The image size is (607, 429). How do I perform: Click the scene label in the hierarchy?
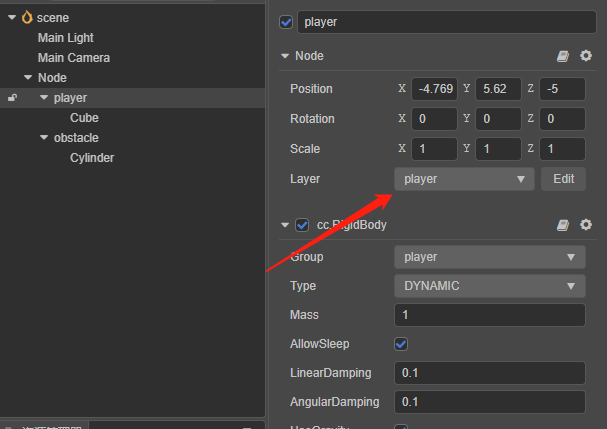[x=53, y=17]
